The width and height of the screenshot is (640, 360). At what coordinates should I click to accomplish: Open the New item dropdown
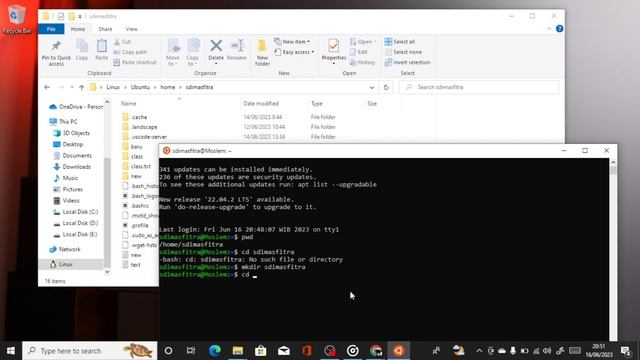tap(292, 42)
